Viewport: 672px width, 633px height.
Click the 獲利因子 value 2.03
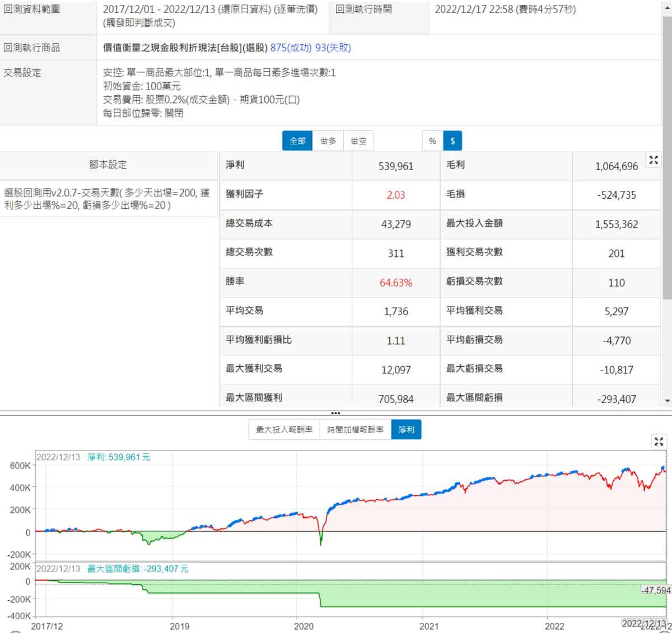tap(395, 195)
